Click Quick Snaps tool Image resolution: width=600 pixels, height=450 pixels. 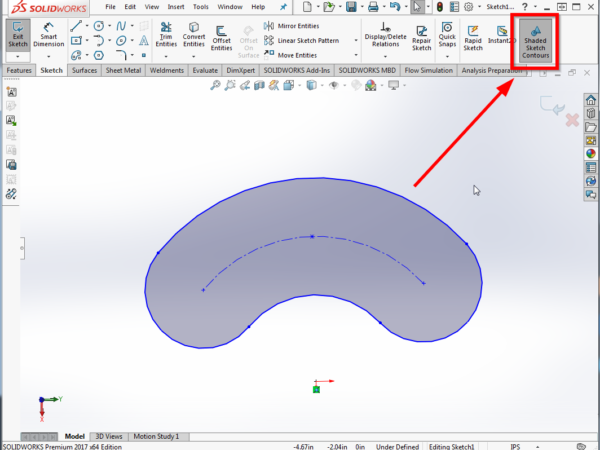(x=447, y=34)
